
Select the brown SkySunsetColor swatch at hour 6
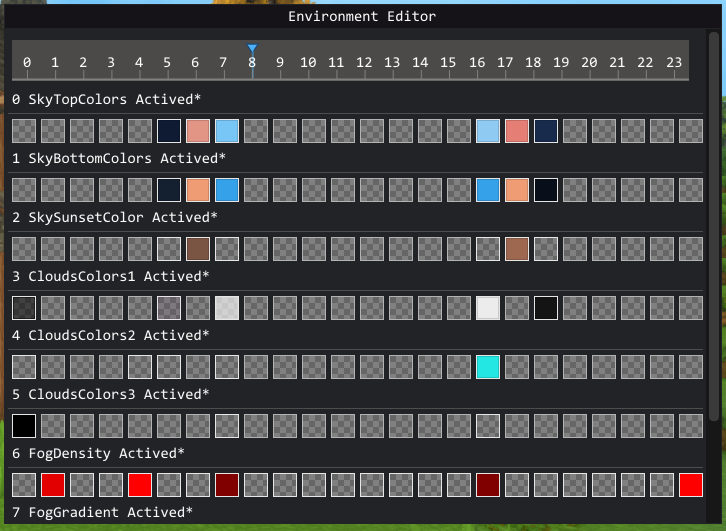[198, 249]
